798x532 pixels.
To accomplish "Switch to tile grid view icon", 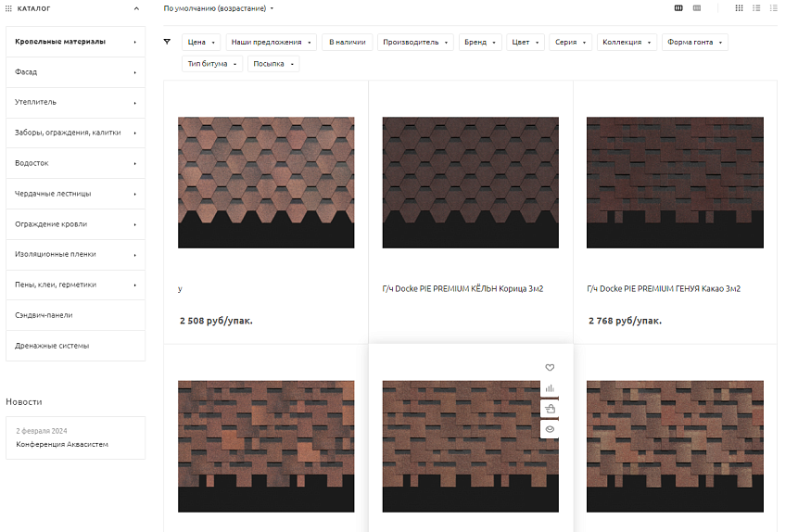I will 739,8.
